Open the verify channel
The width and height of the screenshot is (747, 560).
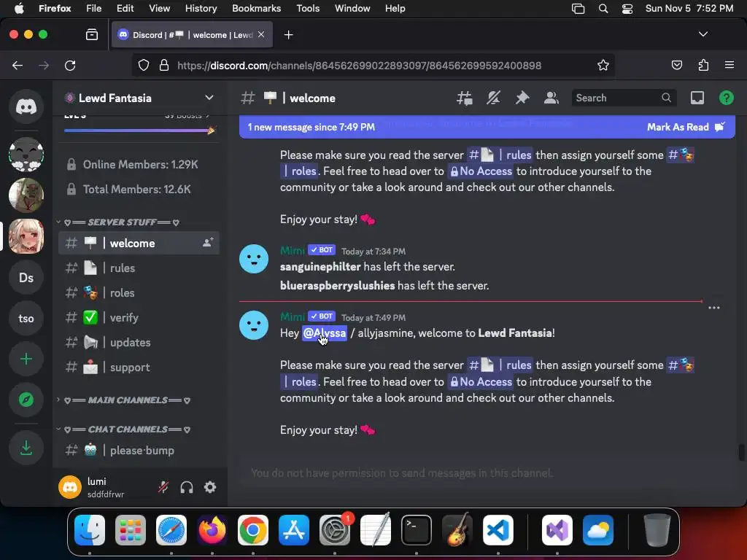coord(139,318)
